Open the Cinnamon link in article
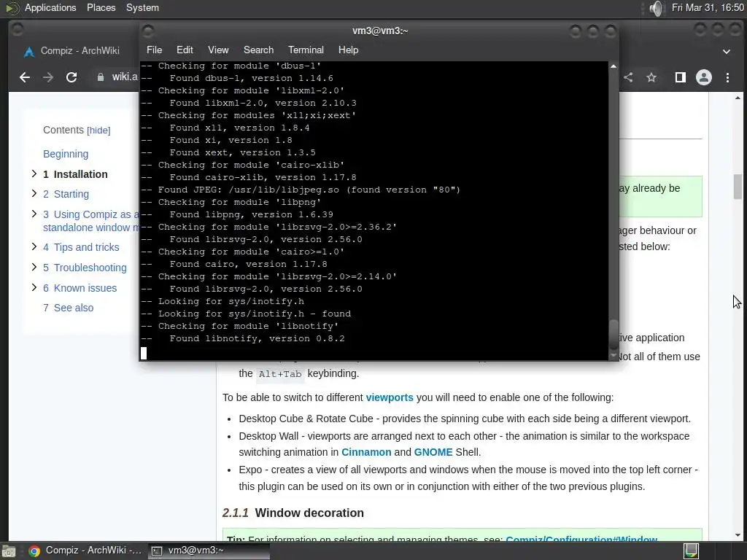Viewport: 747px width, 560px height. point(366,452)
